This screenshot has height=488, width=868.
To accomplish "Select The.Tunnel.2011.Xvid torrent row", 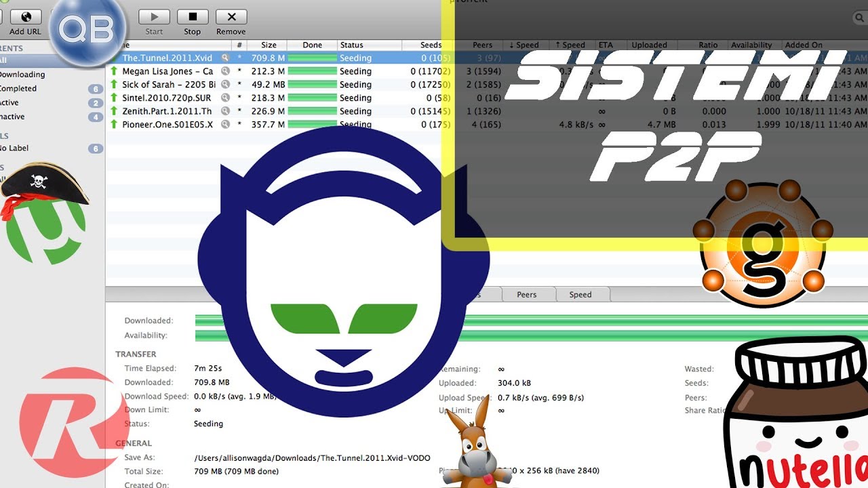I will (x=486, y=58).
